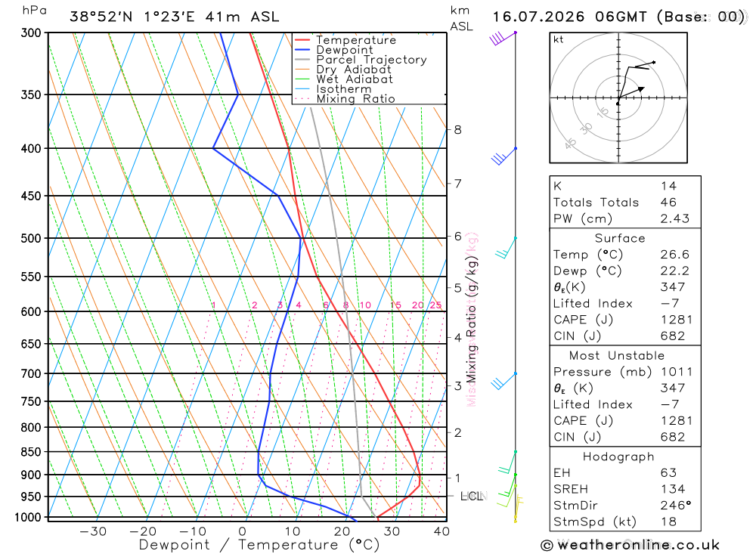Click the cyan wind barb at 500 hPa

(x=507, y=248)
